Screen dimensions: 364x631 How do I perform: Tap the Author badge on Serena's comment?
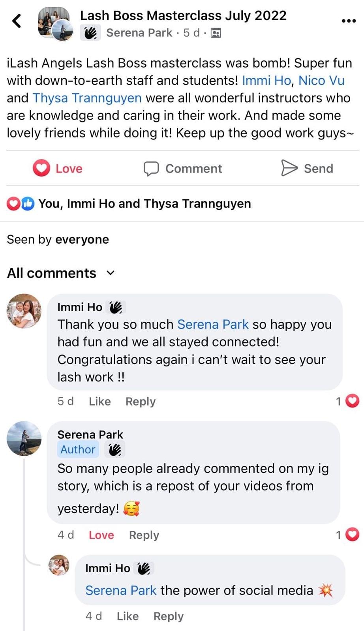point(78,449)
